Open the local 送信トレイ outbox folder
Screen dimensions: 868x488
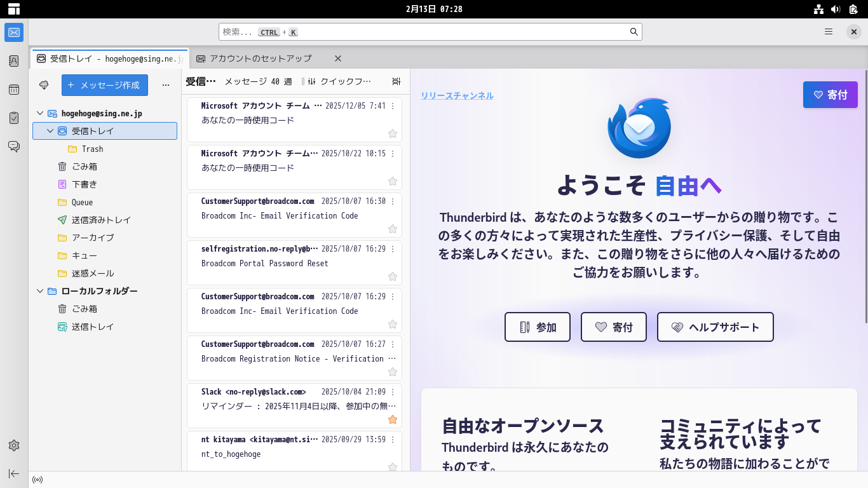click(105, 327)
